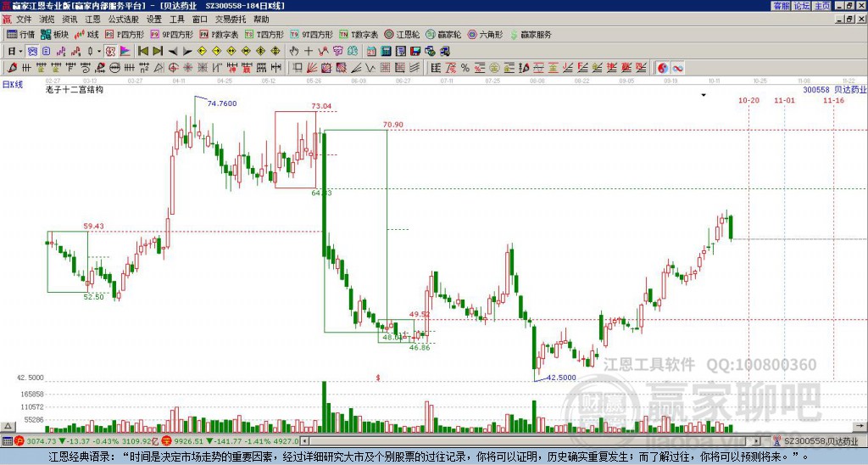
Task: Open the 9T四方形 tool
Action: click(x=311, y=34)
